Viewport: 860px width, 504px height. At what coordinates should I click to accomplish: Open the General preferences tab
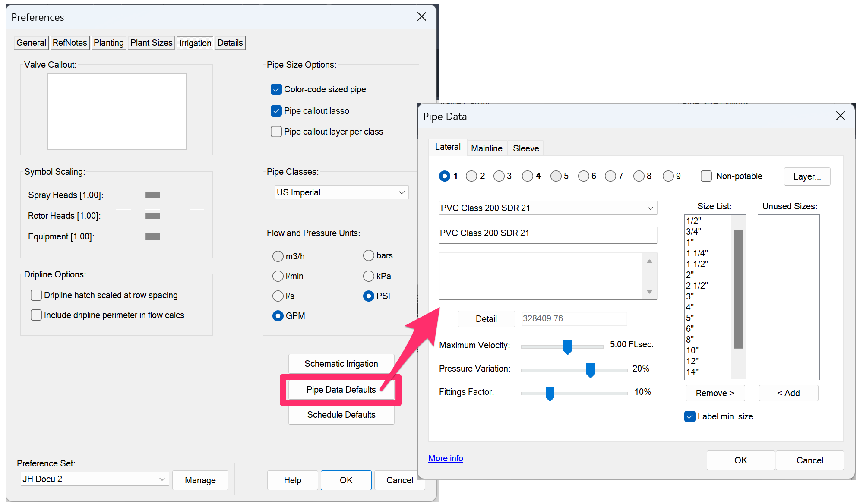pyautogui.click(x=31, y=42)
